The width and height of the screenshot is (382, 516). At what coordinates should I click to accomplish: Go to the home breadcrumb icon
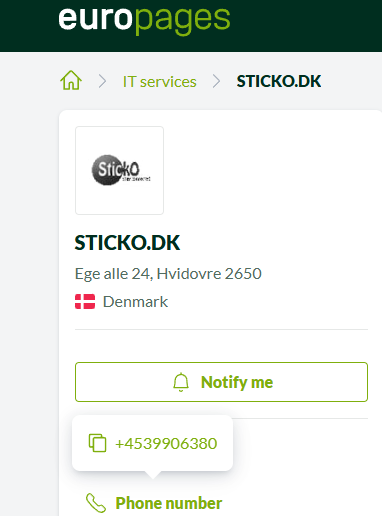(71, 80)
